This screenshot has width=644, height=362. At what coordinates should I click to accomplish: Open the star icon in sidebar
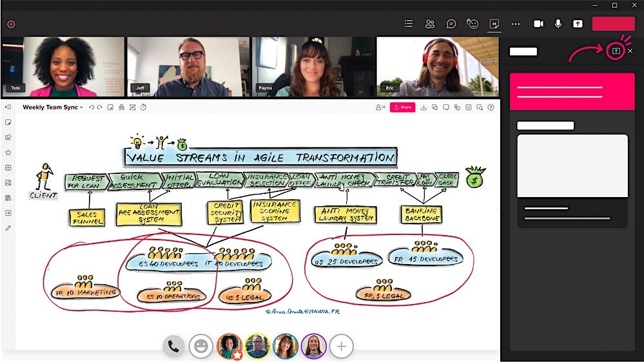coord(8,153)
